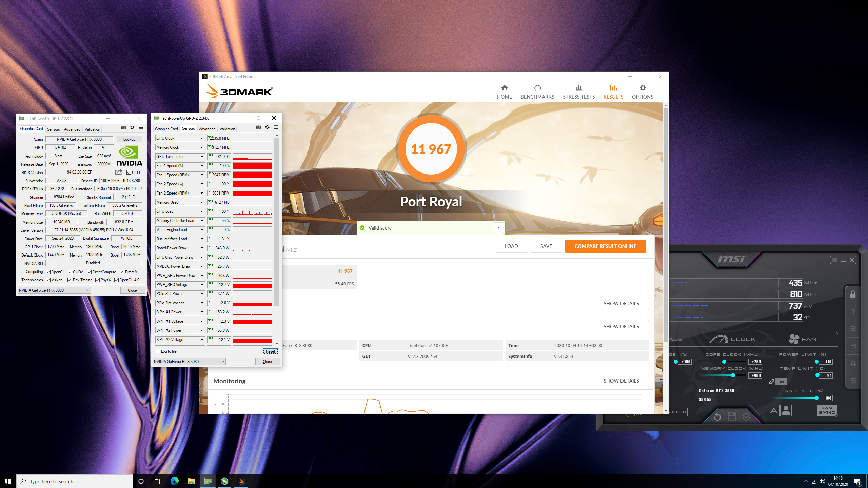Click COMPARE RESULT ONLINE button

click(605, 246)
